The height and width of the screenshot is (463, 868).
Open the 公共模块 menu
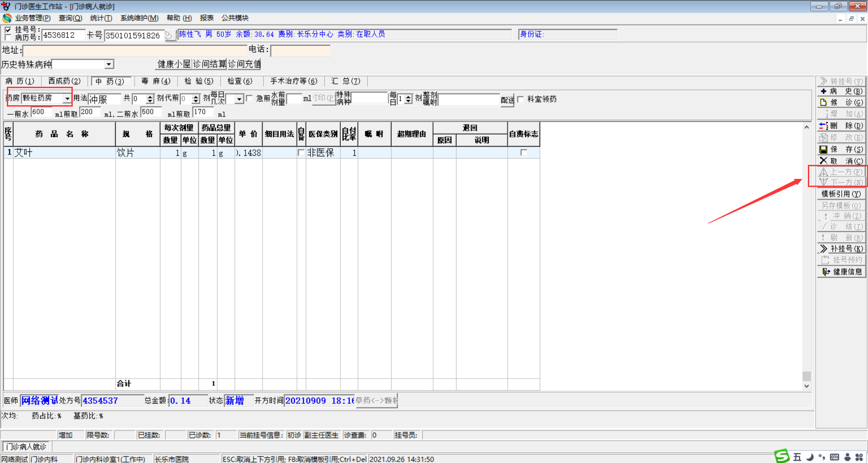point(235,18)
